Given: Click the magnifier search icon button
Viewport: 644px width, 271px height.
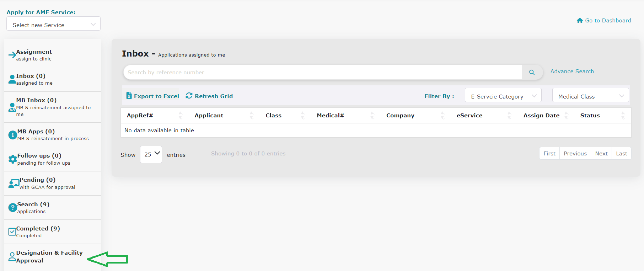Looking at the screenshot, I should [532, 72].
